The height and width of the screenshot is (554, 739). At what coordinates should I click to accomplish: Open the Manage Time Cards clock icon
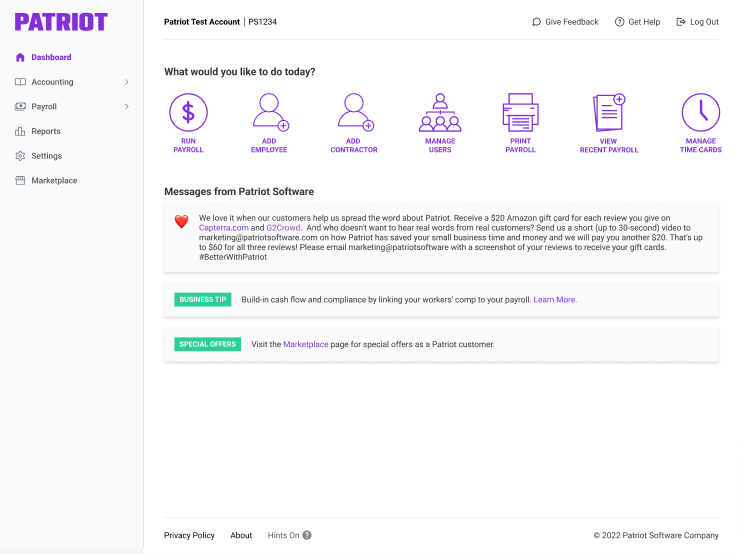point(700,112)
